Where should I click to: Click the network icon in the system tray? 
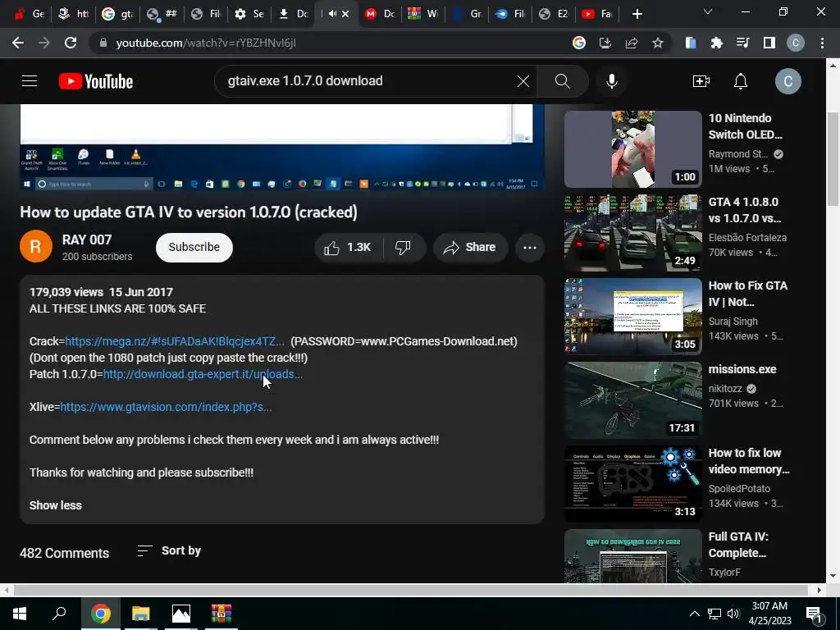(714, 614)
